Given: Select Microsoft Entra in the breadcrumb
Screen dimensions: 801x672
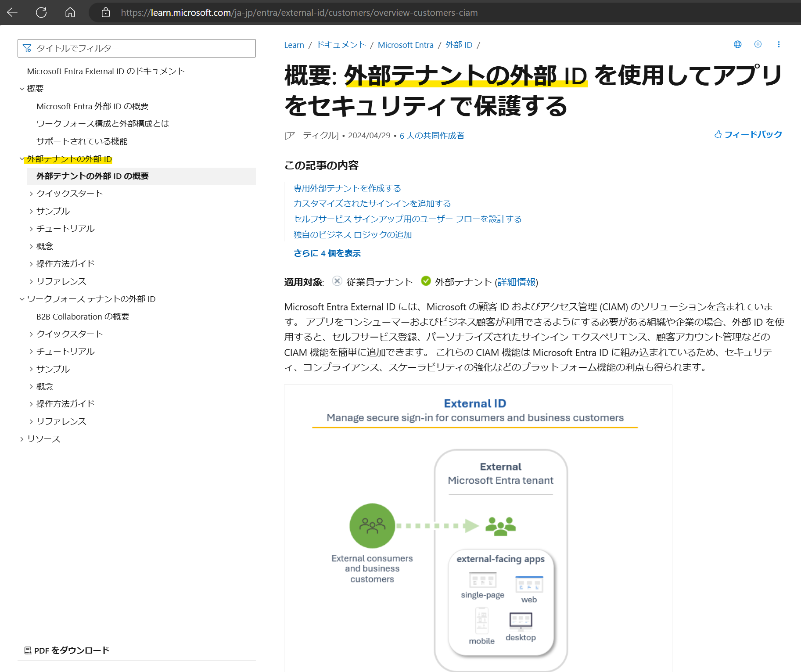Looking at the screenshot, I should click(x=405, y=44).
